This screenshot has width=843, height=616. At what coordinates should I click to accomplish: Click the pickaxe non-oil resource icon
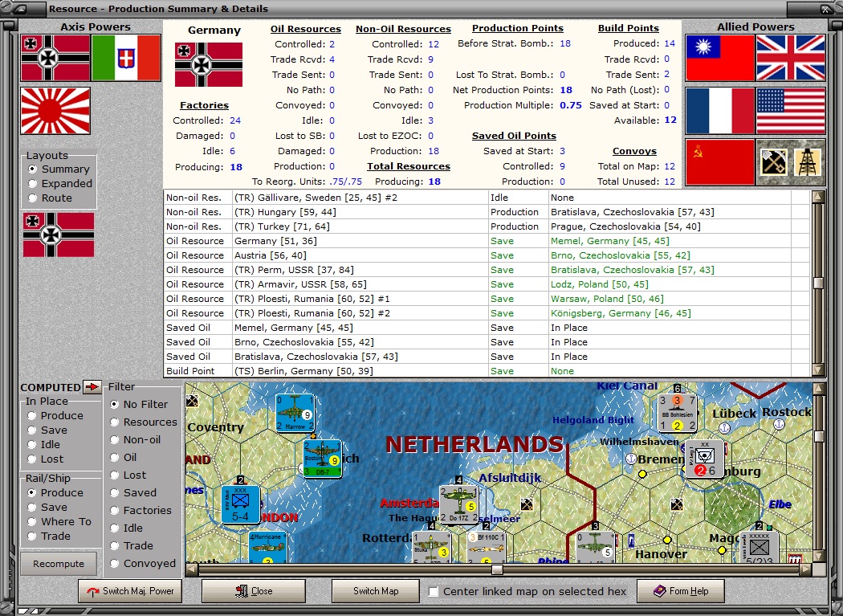(x=774, y=162)
